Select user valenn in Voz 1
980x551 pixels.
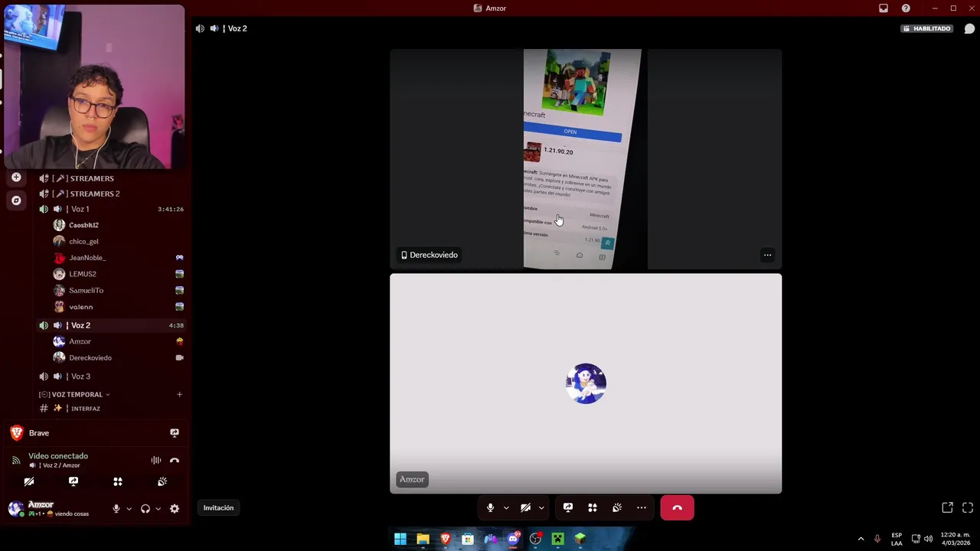tap(80, 307)
